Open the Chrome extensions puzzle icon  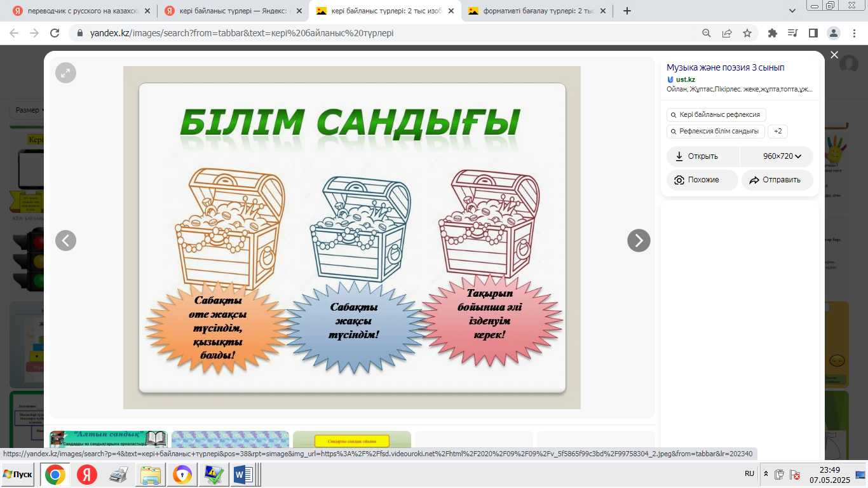773,33
